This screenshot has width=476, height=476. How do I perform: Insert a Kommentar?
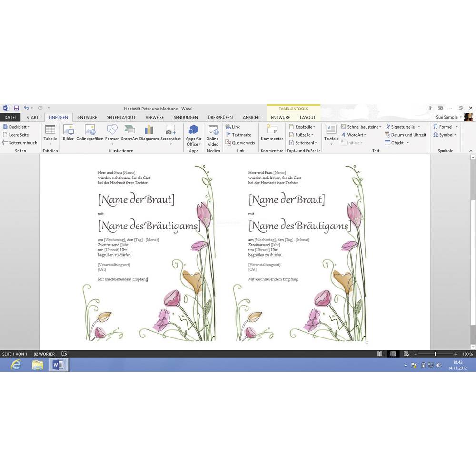(272, 135)
